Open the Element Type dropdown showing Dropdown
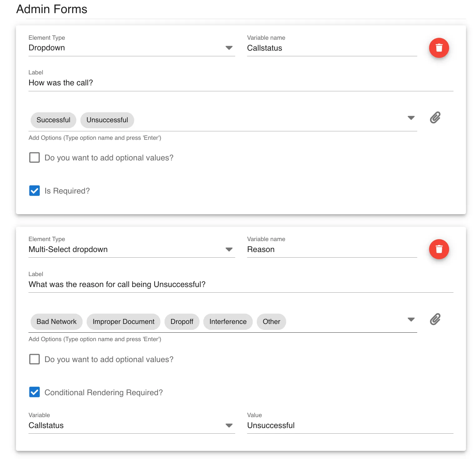 (132, 48)
